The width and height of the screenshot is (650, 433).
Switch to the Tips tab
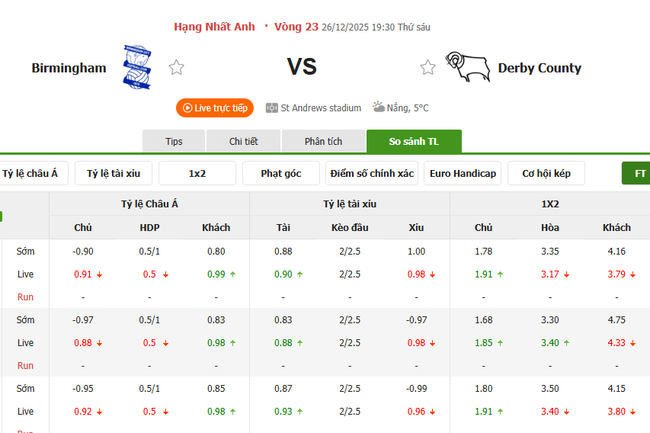click(x=174, y=142)
